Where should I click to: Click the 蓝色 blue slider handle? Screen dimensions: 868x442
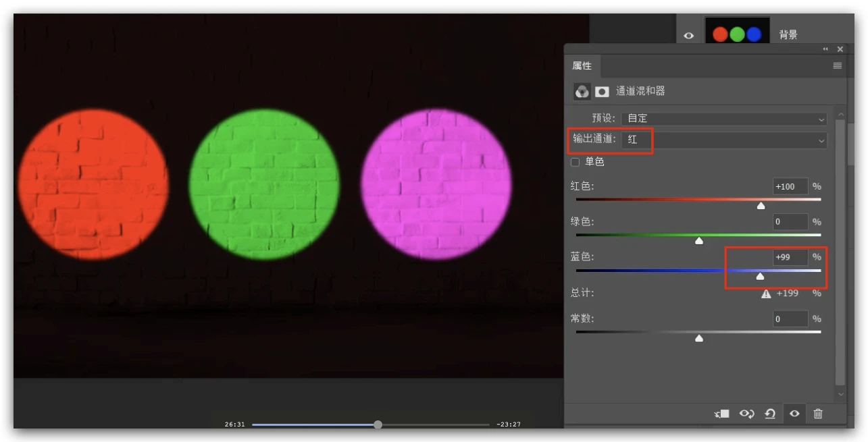coord(760,276)
